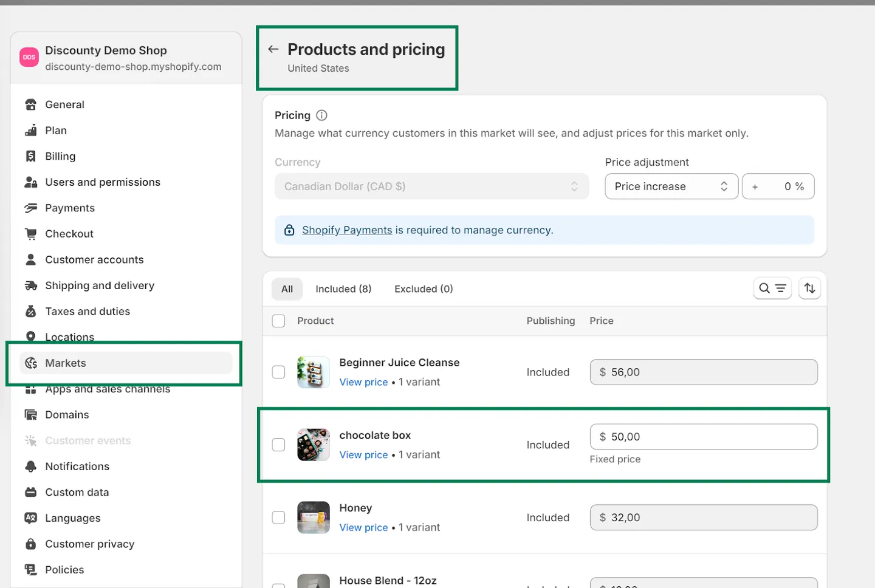Switch to the Excluded (0) tab
This screenshot has height=588, width=875.
tap(424, 289)
